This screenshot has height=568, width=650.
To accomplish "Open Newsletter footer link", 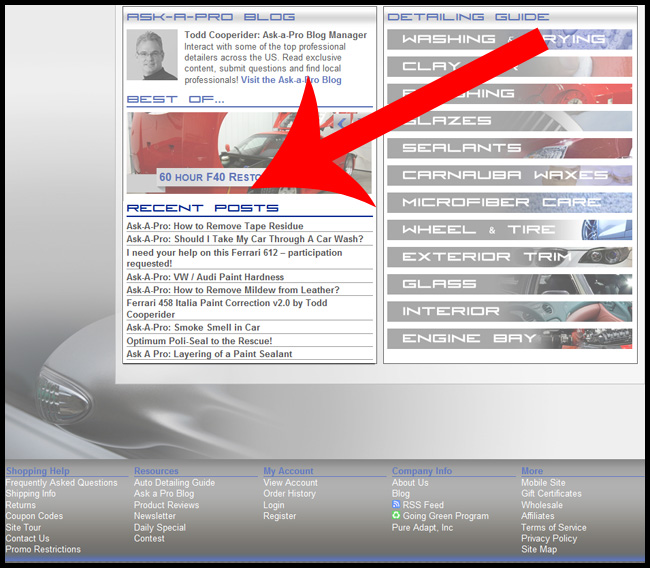I will [155, 516].
